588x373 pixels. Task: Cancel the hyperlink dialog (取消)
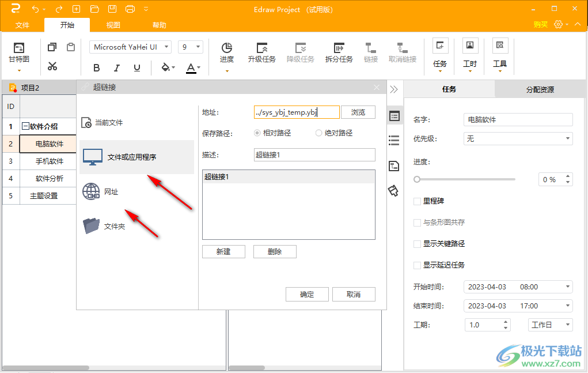pos(354,295)
